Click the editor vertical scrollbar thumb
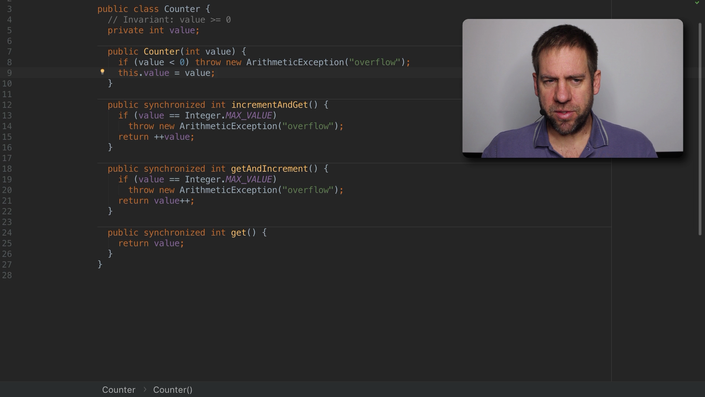Image resolution: width=705 pixels, height=397 pixels. point(700,128)
